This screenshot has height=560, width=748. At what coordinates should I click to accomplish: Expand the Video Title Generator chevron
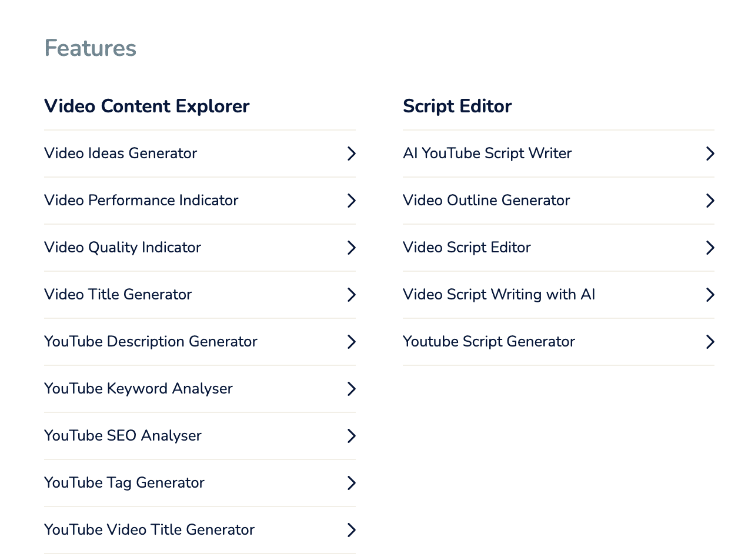pyautogui.click(x=351, y=295)
